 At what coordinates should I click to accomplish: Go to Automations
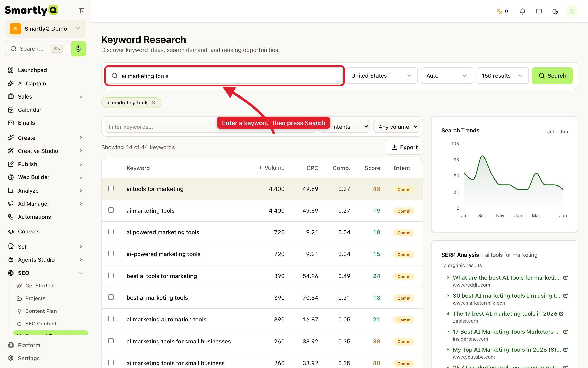pyautogui.click(x=46, y=217)
